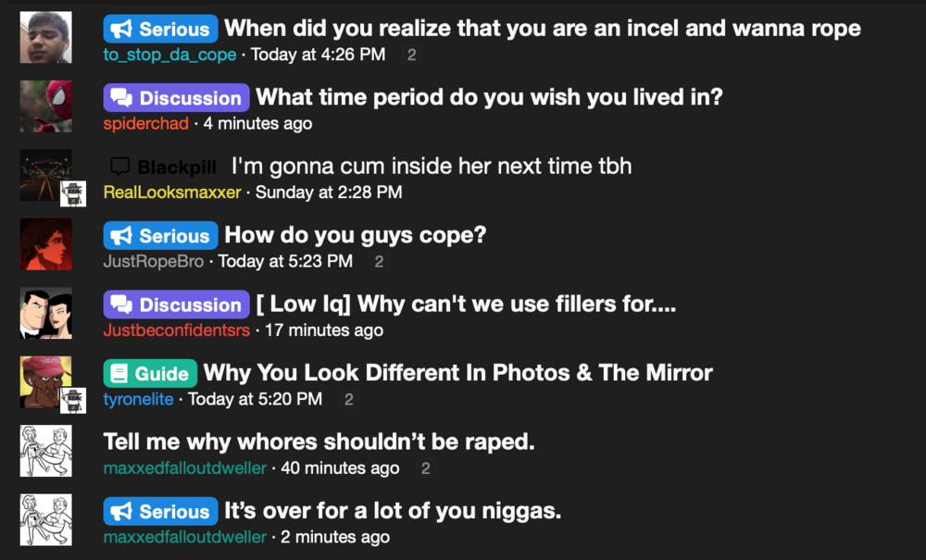Open spiderchad's Spider-Man avatar

[x=46, y=106]
